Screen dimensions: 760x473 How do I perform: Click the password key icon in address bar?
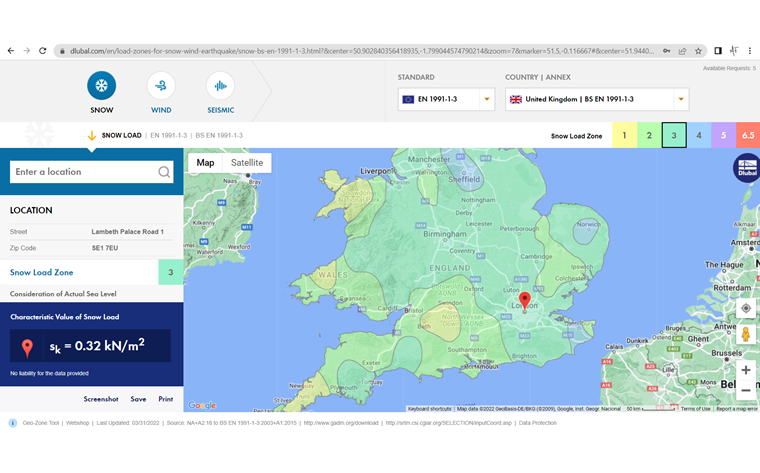coord(667,50)
